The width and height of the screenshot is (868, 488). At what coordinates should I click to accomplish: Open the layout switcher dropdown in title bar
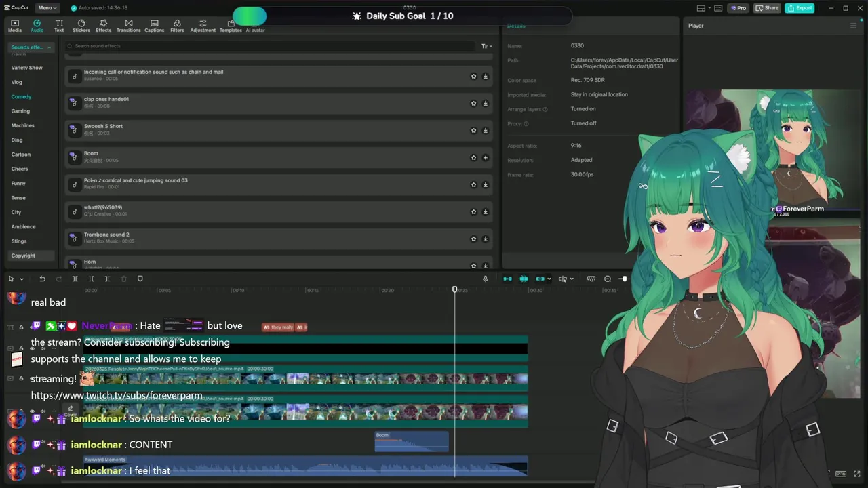tap(709, 8)
